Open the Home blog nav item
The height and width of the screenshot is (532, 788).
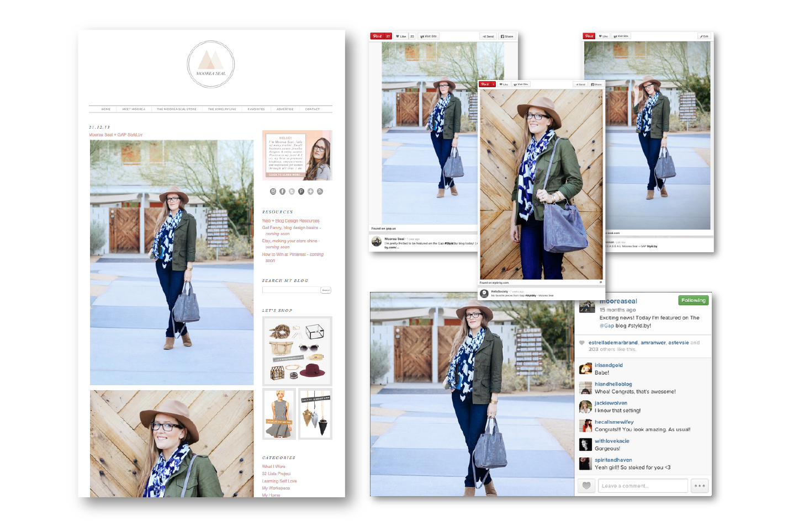tap(106, 109)
